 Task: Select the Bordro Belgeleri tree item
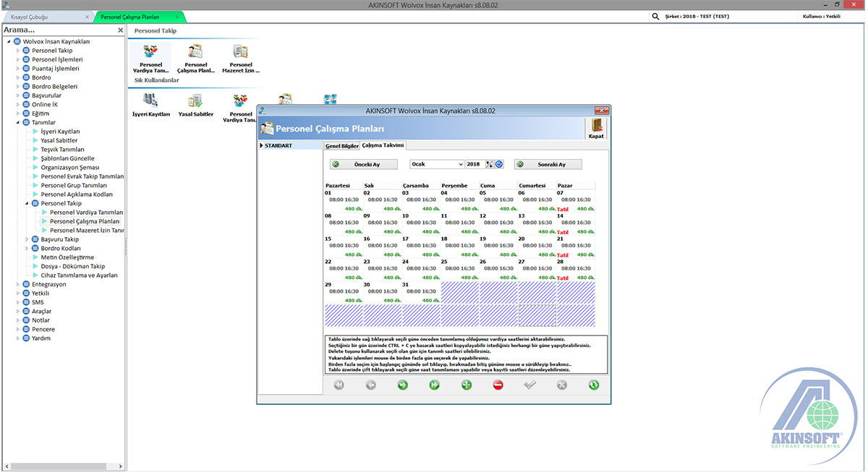[54, 87]
